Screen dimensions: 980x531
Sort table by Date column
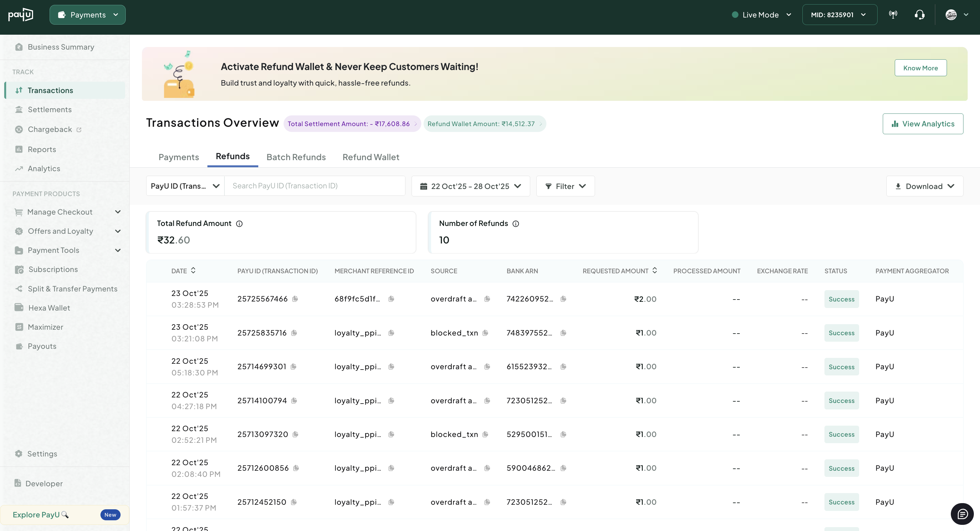193,271
